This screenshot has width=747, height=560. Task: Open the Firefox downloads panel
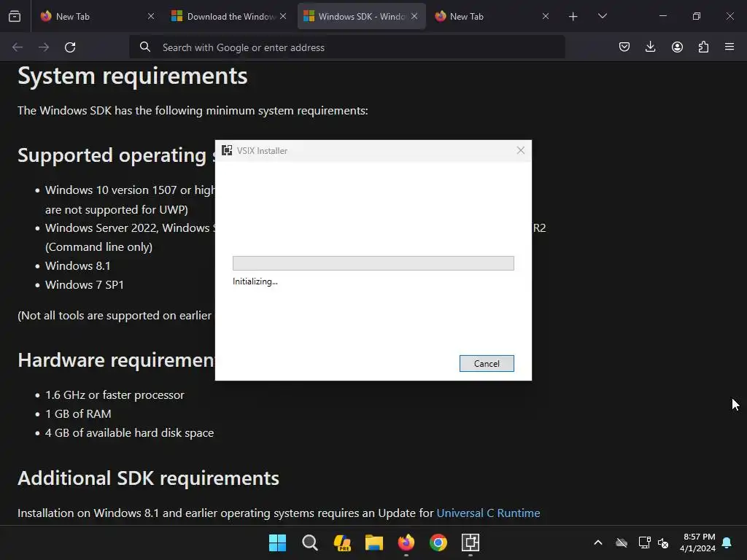click(650, 47)
